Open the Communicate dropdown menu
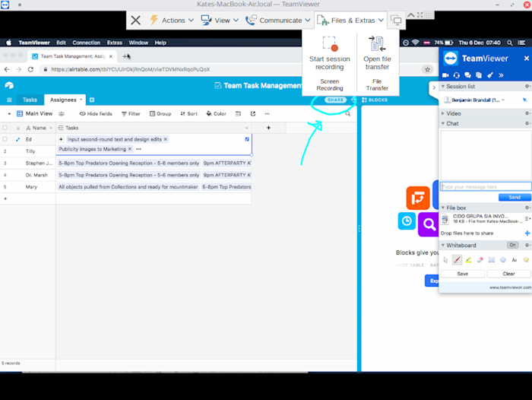The width and height of the screenshot is (532, 400). (278, 21)
